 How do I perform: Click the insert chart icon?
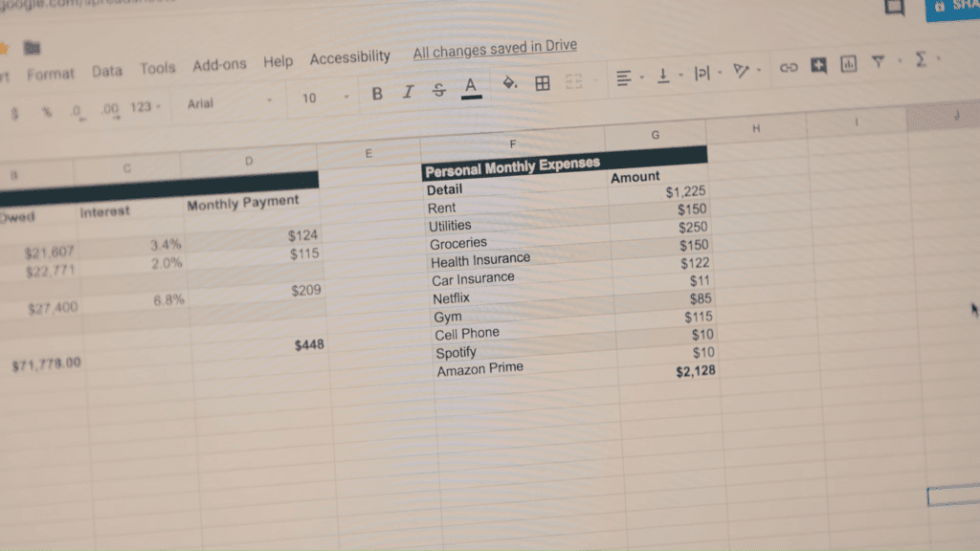848,64
